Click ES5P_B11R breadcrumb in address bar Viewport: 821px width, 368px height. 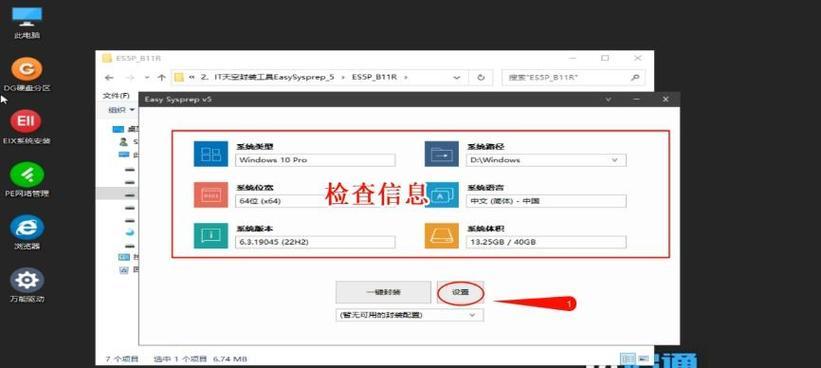pyautogui.click(x=374, y=77)
